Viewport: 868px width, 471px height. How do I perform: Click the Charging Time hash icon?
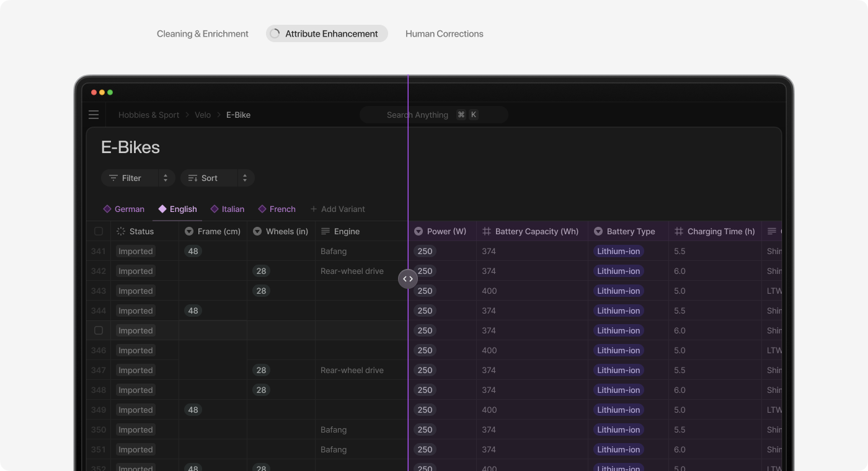679,231
